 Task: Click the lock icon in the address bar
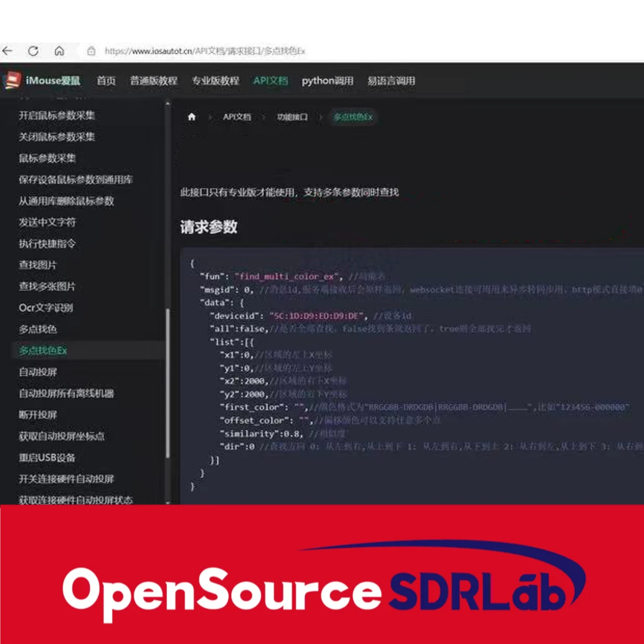pos(91,51)
